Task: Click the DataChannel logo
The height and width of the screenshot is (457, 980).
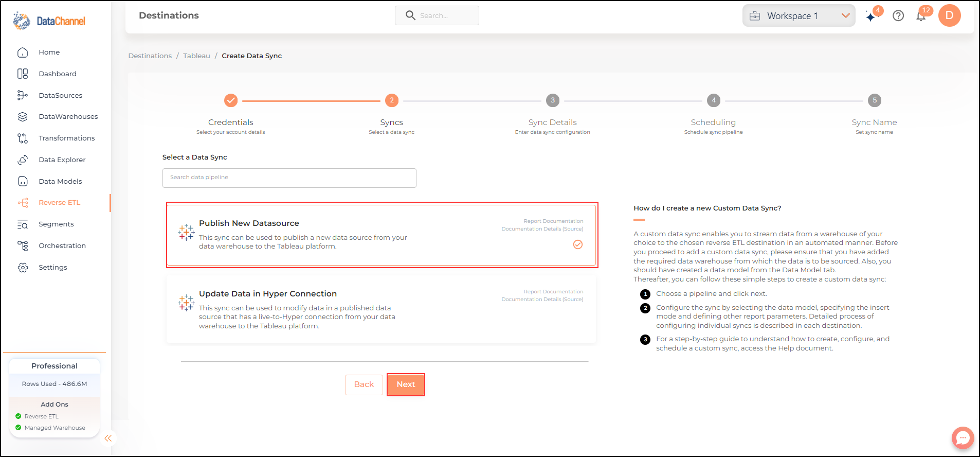Action: coord(49,21)
